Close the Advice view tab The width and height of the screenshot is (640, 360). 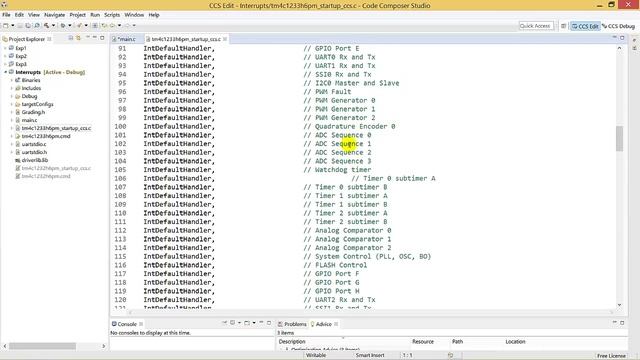(336, 324)
